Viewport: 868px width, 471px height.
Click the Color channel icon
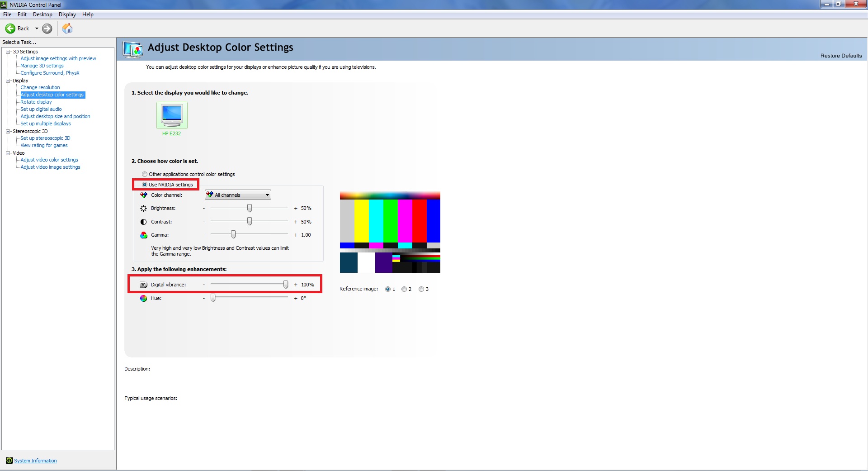click(143, 195)
